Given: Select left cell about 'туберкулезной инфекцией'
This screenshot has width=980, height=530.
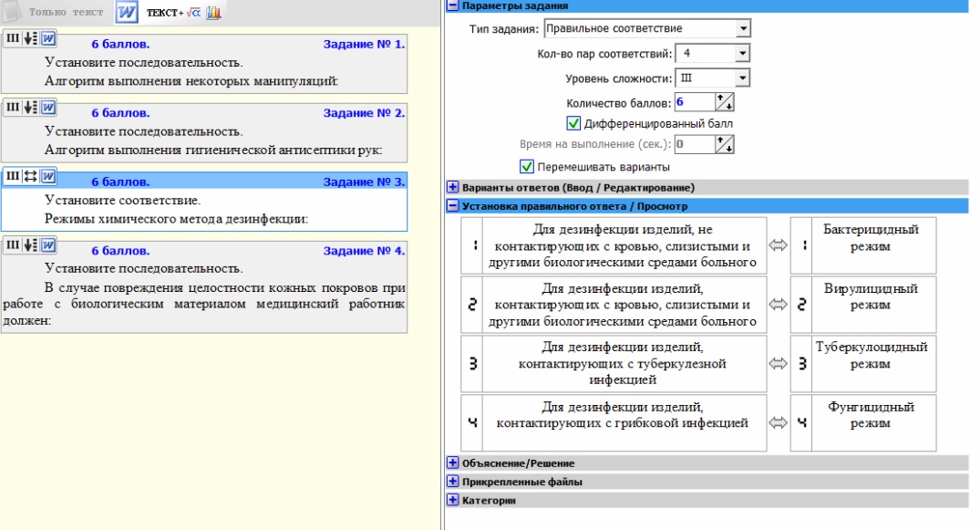Looking at the screenshot, I should [624, 363].
